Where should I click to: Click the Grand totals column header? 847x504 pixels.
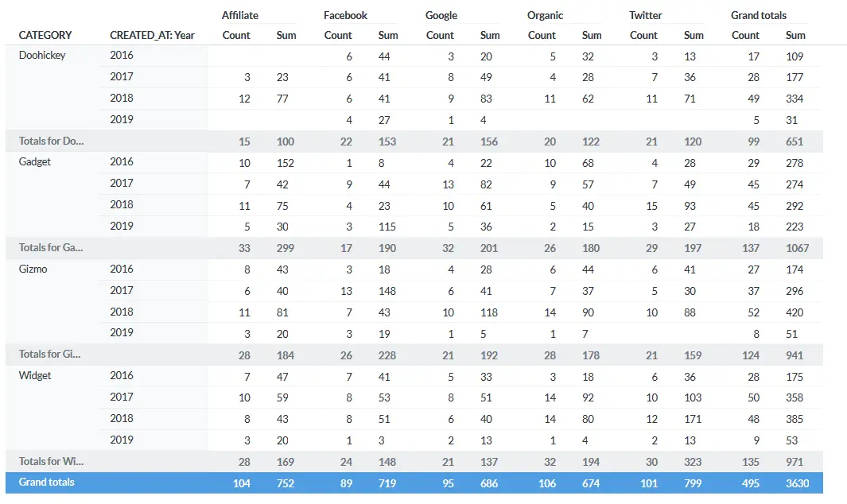(759, 15)
